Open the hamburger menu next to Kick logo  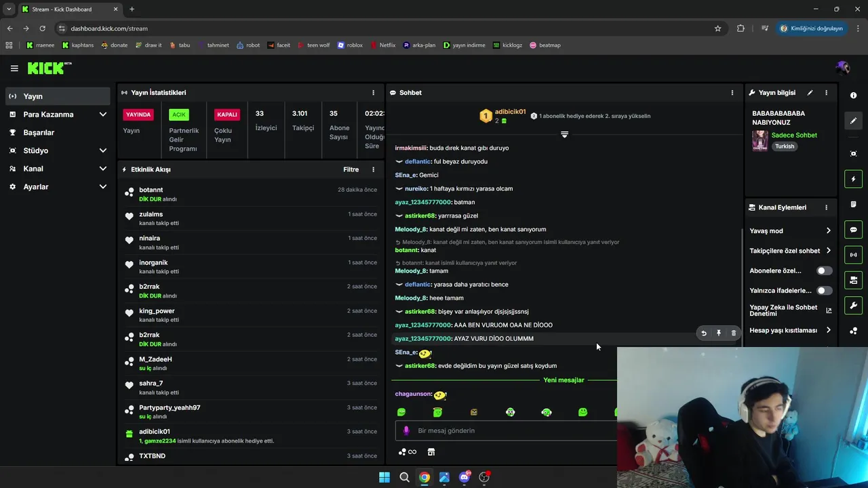(x=14, y=68)
